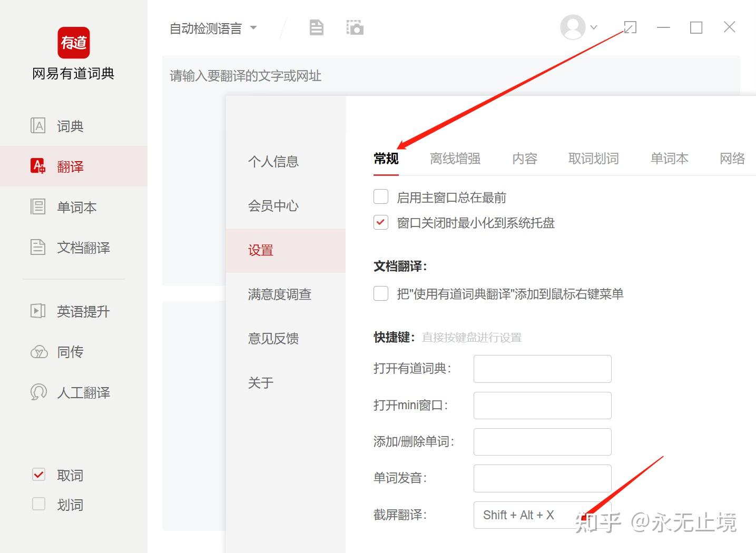Open 人工翻译 from the sidebar
Image resolution: width=756 pixels, height=553 pixels.
pyautogui.click(x=83, y=392)
